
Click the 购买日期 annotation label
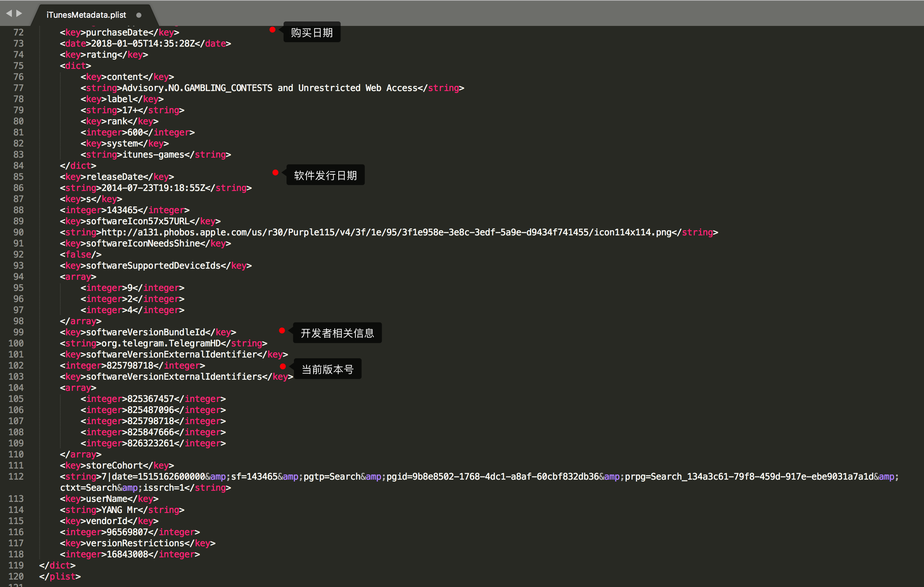tap(312, 33)
